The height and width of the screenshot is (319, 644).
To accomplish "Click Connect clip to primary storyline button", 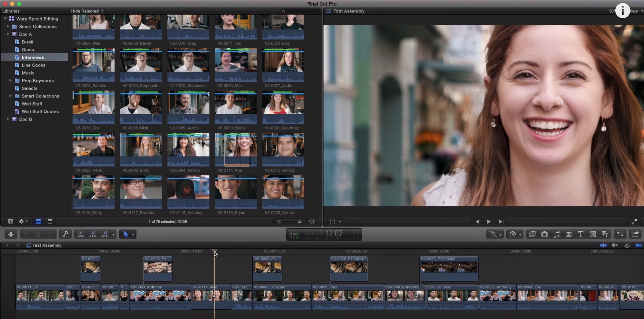I will coord(80,234).
